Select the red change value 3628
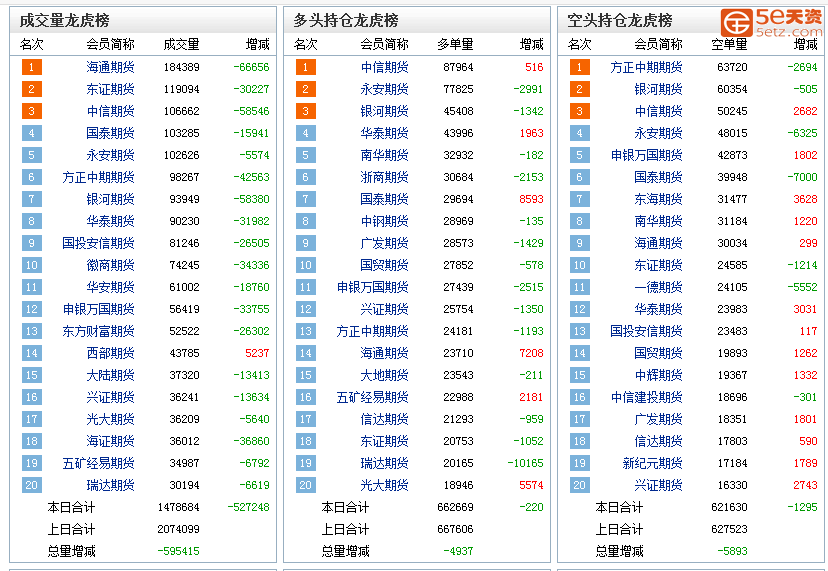Screen dimensions: 828x571 pos(805,199)
